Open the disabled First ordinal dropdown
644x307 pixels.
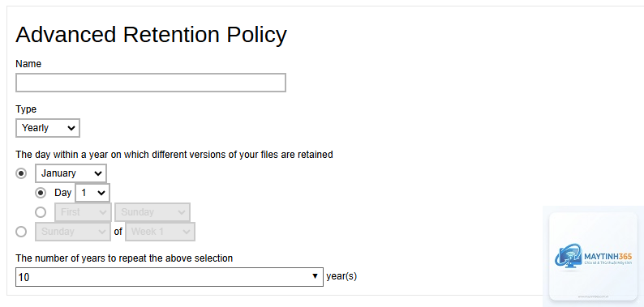click(83, 212)
